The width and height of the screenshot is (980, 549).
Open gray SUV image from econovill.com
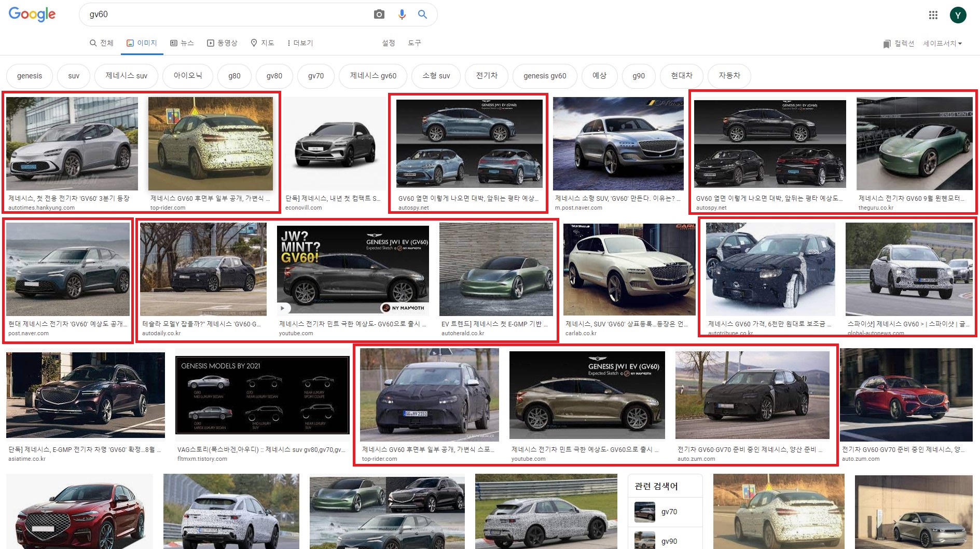(335, 144)
